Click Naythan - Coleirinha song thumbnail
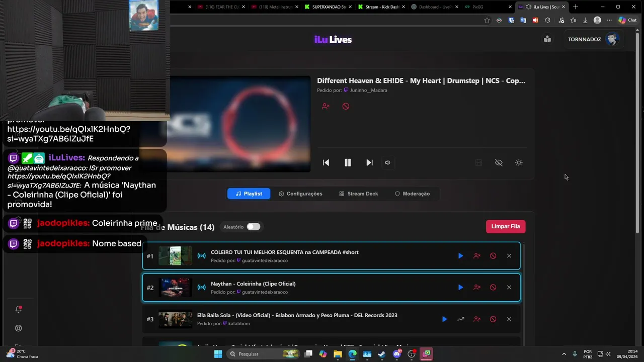 click(x=175, y=288)
